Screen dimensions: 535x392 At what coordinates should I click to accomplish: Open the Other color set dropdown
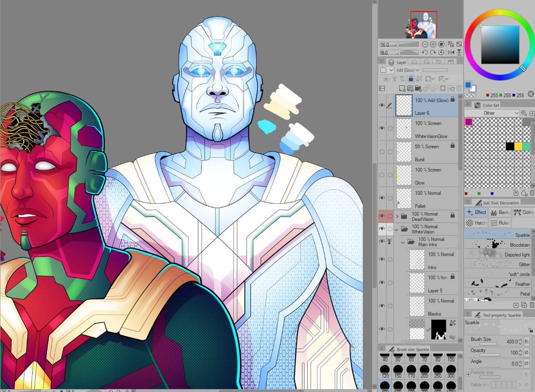coord(492,113)
